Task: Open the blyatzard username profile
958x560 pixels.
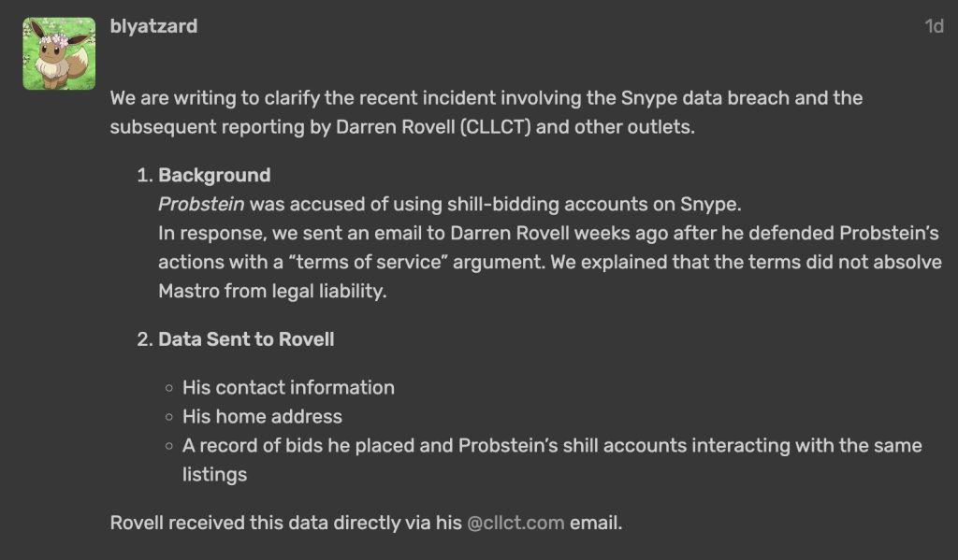Action: pos(153,26)
